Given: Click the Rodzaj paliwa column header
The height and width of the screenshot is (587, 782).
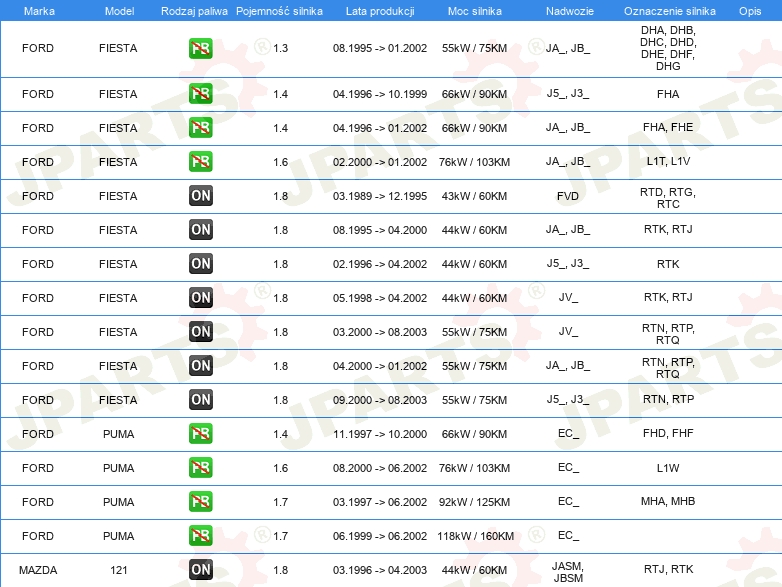Looking at the screenshot, I should pyautogui.click(x=194, y=11).
